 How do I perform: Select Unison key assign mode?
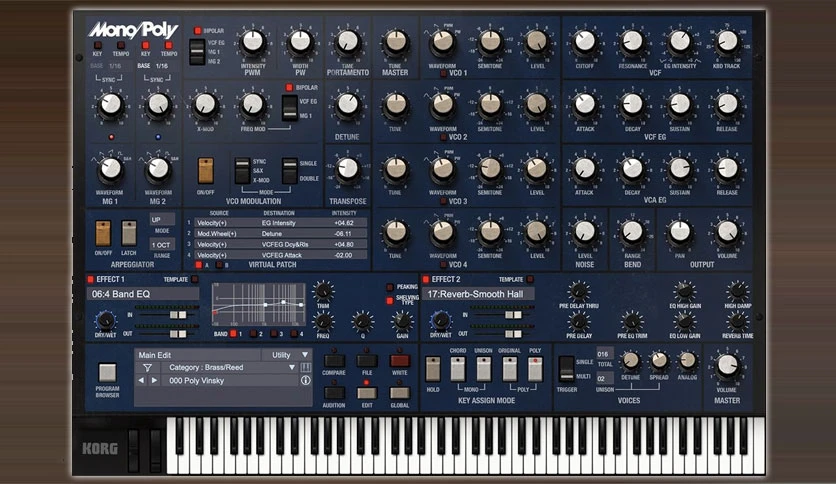click(x=484, y=369)
